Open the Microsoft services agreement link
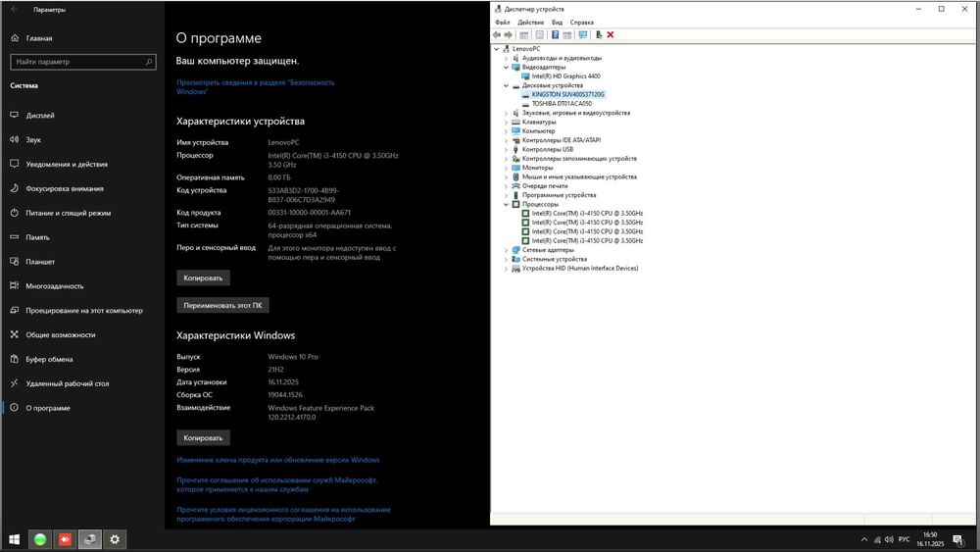The image size is (980, 552). tap(277, 484)
